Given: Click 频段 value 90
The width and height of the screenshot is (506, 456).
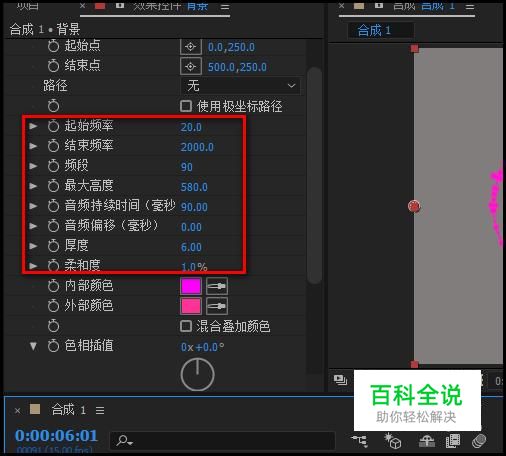Looking at the screenshot, I should (x=187, y=167).
